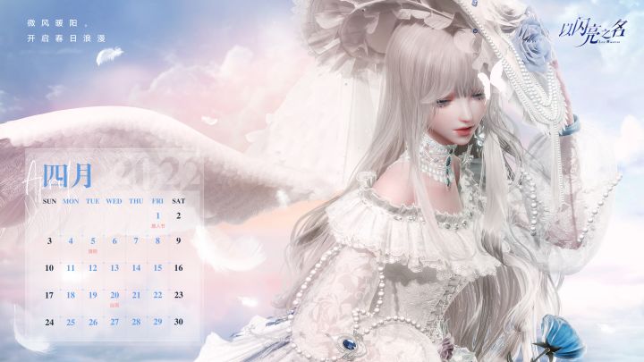Click the '开启春日浪漫' tagline line

(66, 38)
